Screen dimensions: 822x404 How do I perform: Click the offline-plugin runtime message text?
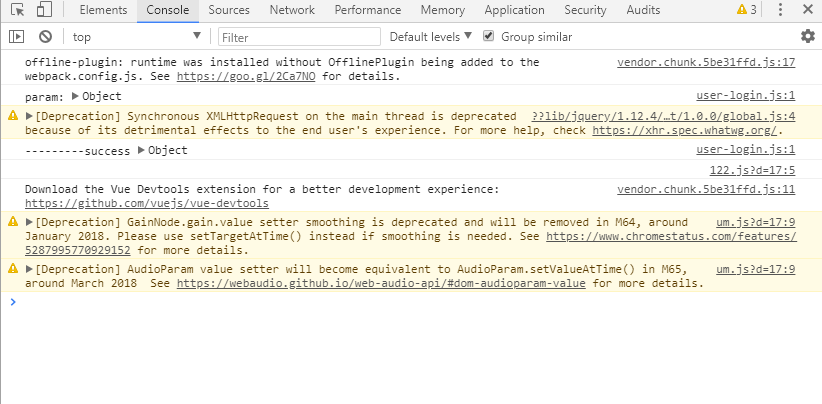tap(282, 69)
